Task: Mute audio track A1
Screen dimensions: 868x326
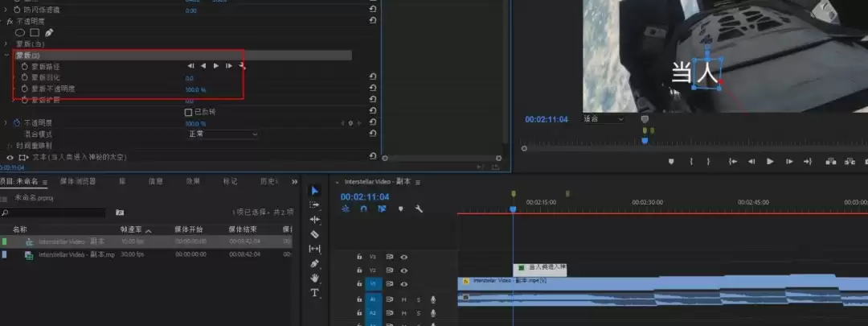Action: click(404, 299)
